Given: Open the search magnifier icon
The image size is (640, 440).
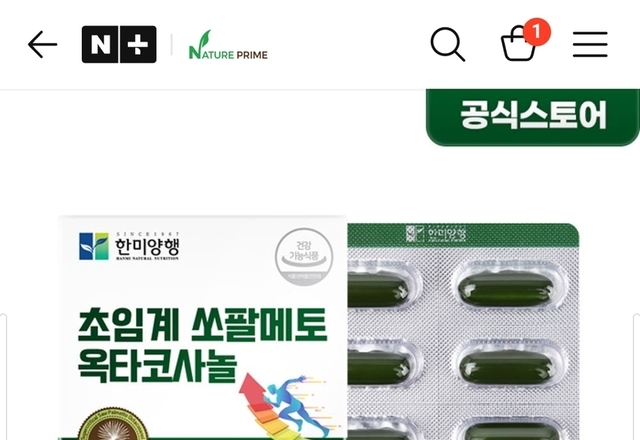Looking at the screenshot, I should (x=447, y=44).
